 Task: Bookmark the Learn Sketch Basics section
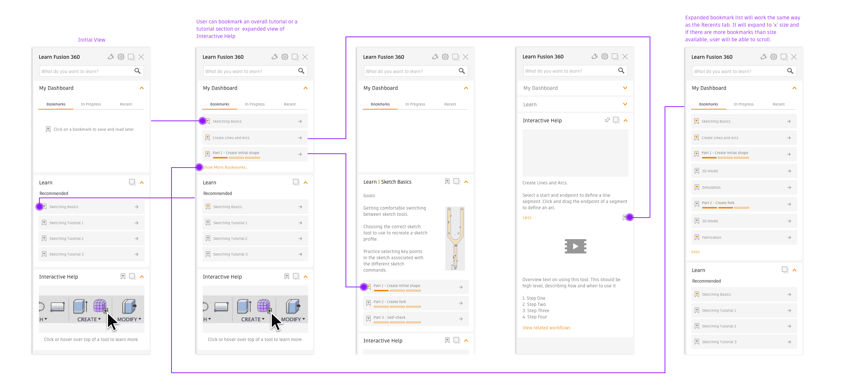pos(447,181)
